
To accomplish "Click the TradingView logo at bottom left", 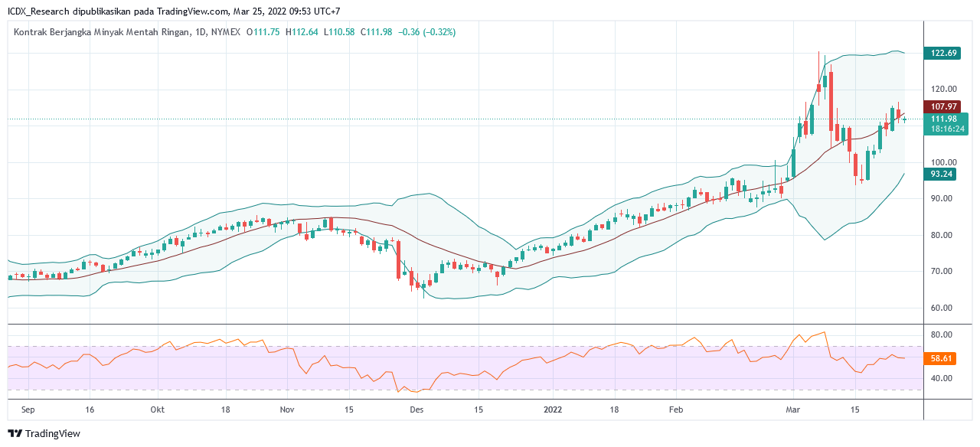I will click(x=44, y=433).
